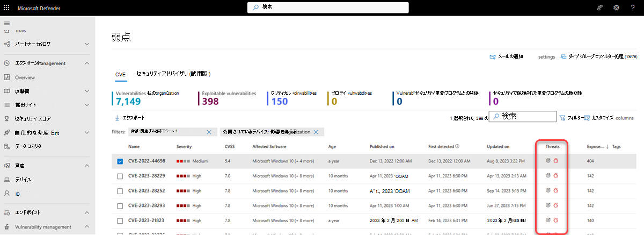The image size is (644, 235).
Task: Click the bug threat icon for CVE-2022-44698
Action: 556,160
